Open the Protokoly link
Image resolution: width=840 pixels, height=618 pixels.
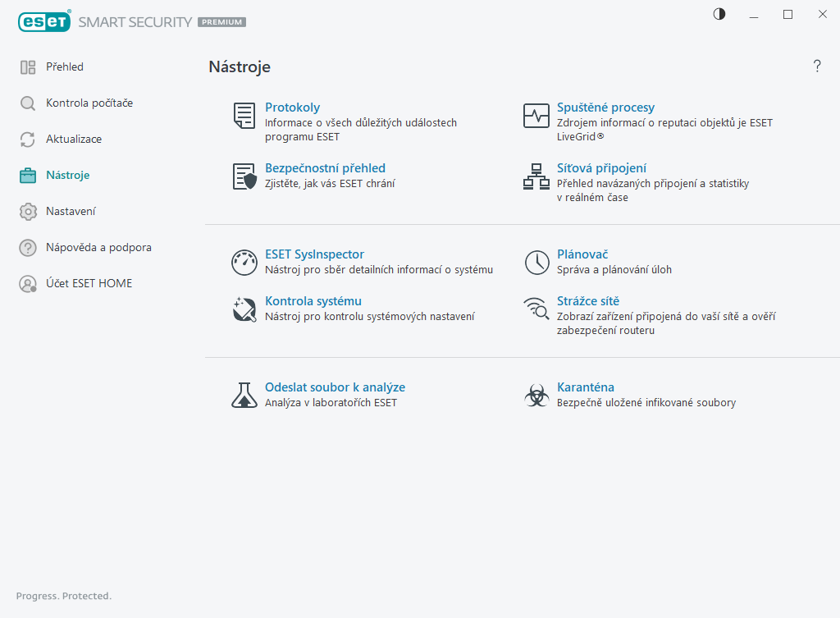point(292,108)
